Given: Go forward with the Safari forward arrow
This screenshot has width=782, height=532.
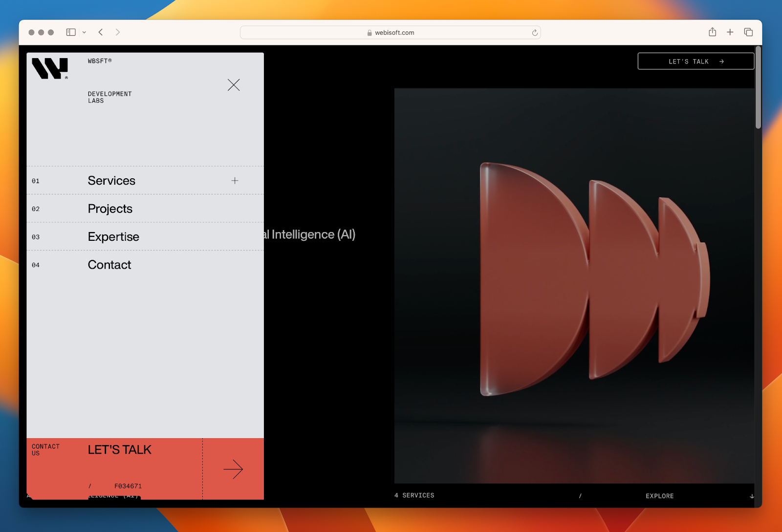Looking at the screenshot, I should point(118,32).
